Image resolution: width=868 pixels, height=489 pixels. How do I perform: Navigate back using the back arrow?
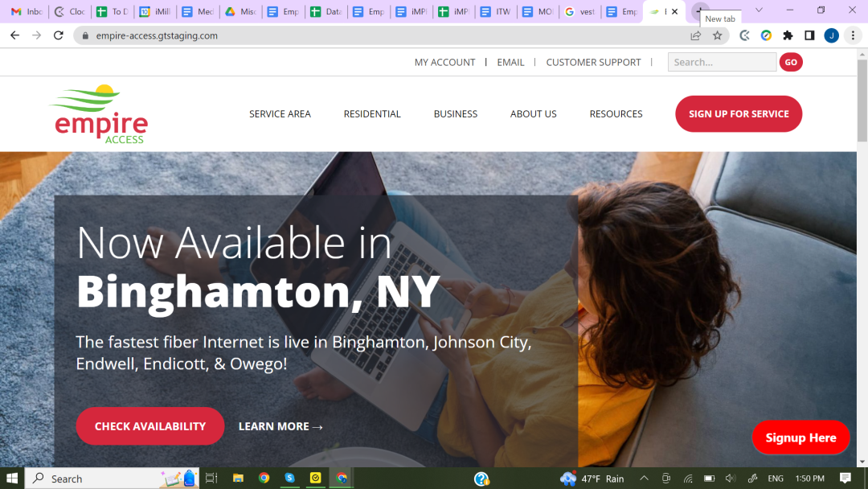point(14,35)
